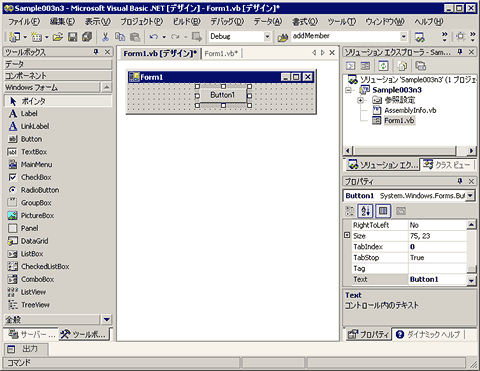480x371 pixels.
Task: Click the Text property value field Button1
Action: coord(437,279)
